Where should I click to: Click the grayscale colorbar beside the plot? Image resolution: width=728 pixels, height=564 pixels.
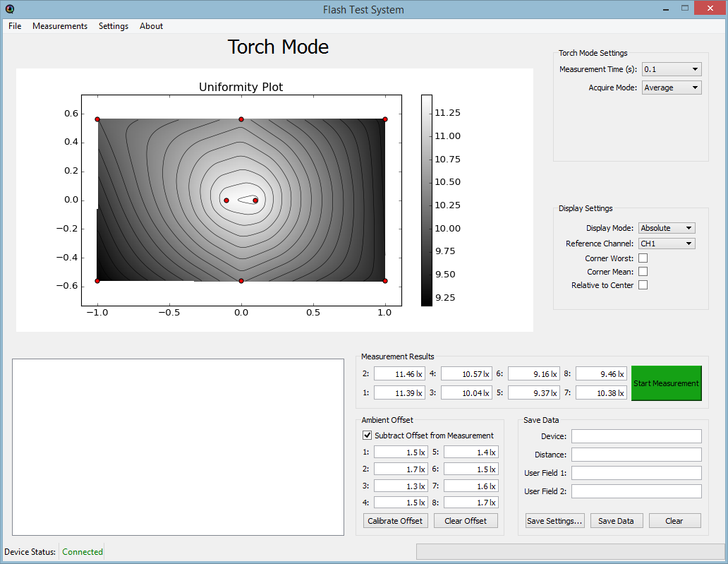coord(427,200)
